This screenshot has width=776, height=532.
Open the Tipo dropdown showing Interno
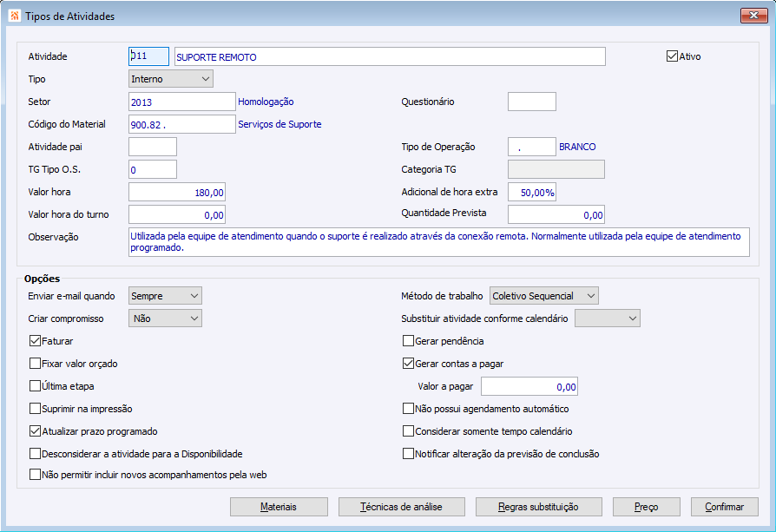171,79
